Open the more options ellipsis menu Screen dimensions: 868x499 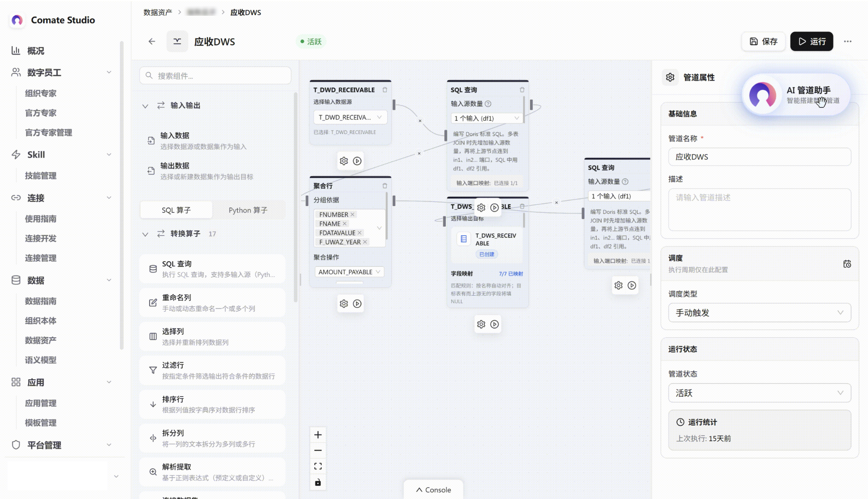(848, 41)
